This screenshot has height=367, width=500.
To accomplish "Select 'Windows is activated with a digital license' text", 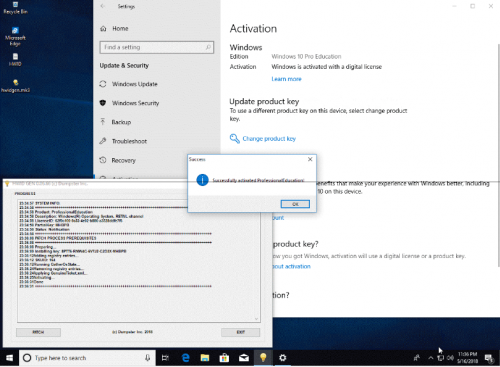I will click(327, 67).
